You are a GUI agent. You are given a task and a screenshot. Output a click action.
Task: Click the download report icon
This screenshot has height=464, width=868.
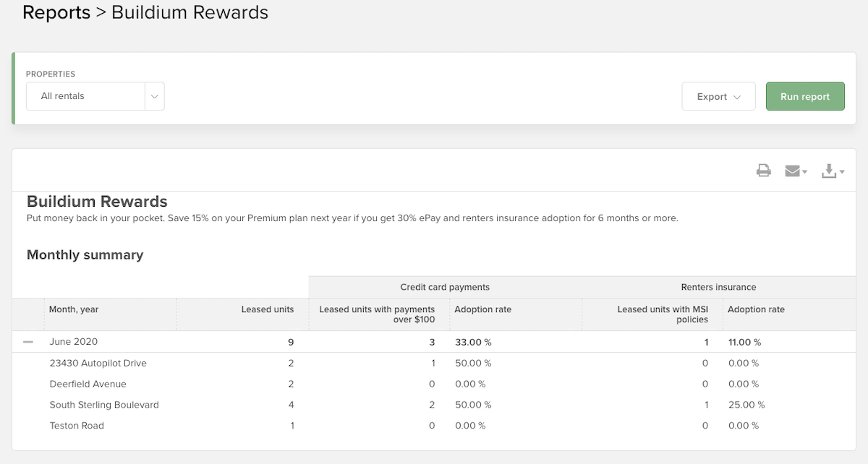click(829, 171)
